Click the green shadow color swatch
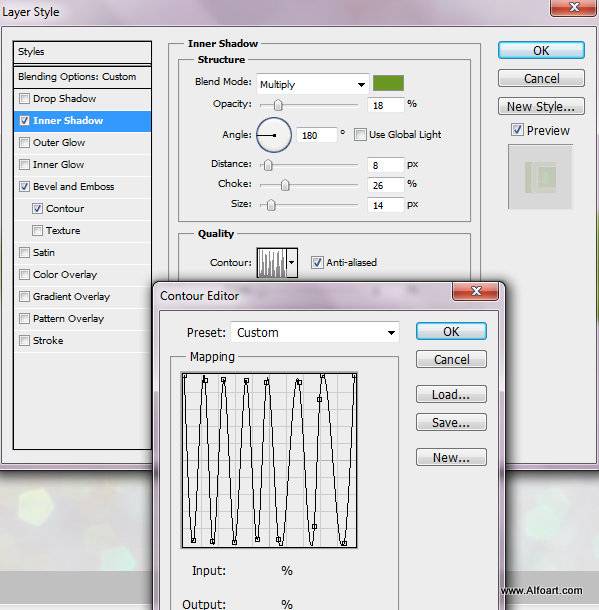 click(388, 83)
